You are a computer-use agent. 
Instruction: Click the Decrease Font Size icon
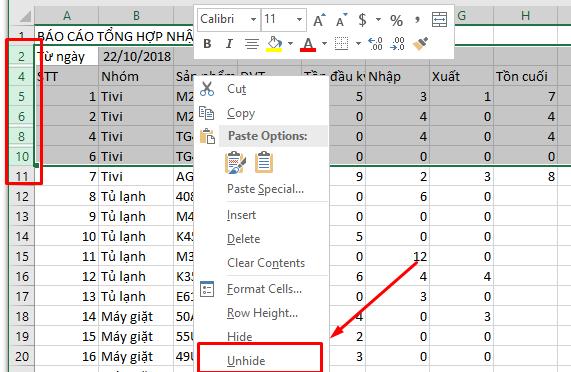pyautogui.click(x=341, y=20)
